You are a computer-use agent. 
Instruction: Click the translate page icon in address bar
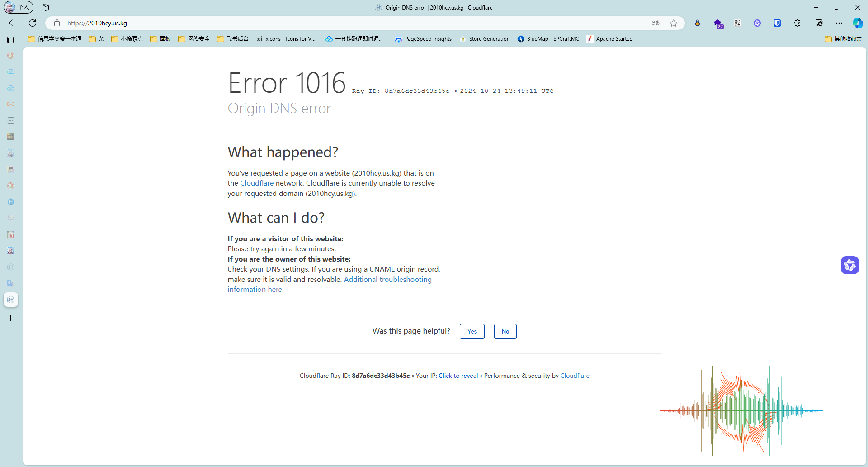[656, 23]
